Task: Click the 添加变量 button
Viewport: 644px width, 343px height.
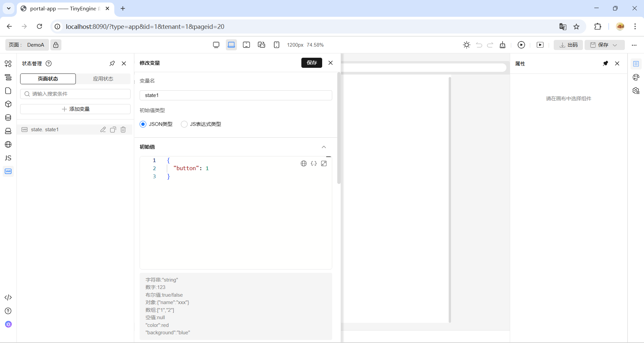Action: pos(75,109)
